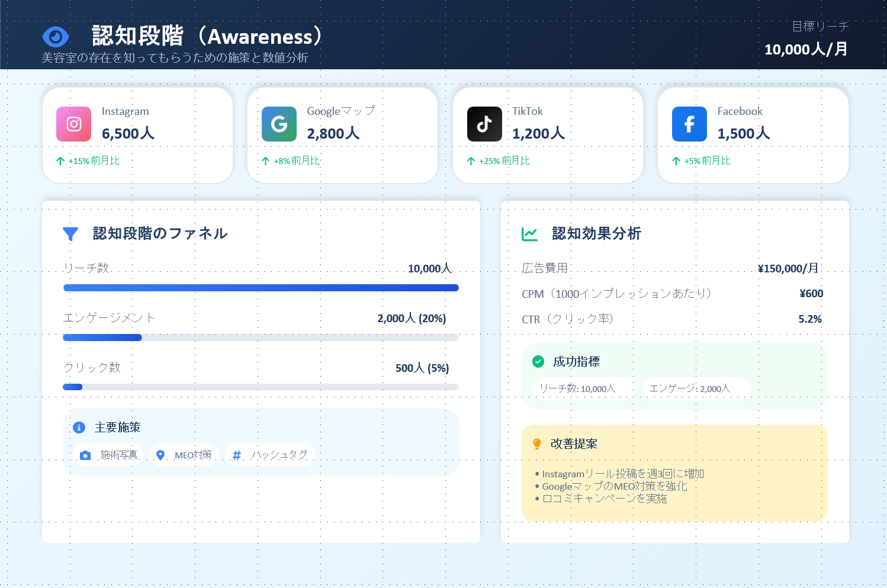The height and width of the screenshot is (588, 887).
Task: Click the エンゲージ: 2,000人 success chip
Action: click(696, 388)
